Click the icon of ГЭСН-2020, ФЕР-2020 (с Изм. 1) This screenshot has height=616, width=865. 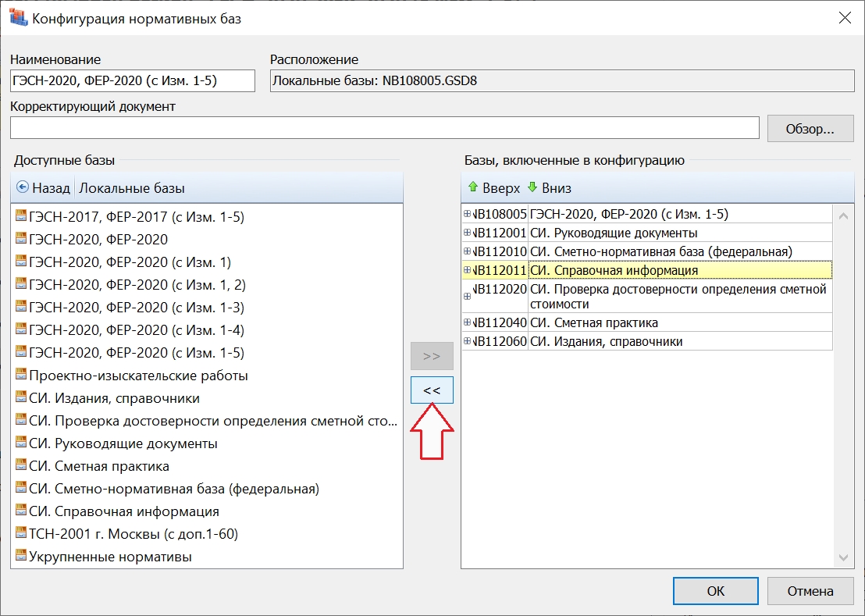pyautogui.click(x=21, y=261)
